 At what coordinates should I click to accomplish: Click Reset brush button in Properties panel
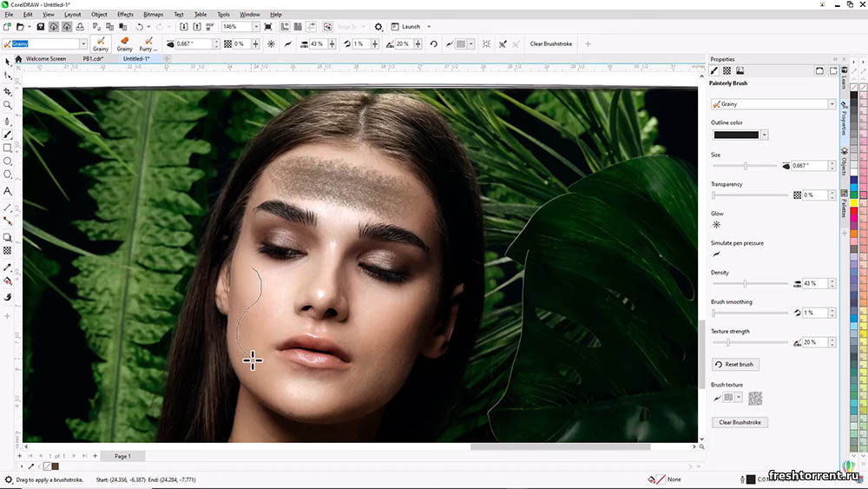pos(735,365)
